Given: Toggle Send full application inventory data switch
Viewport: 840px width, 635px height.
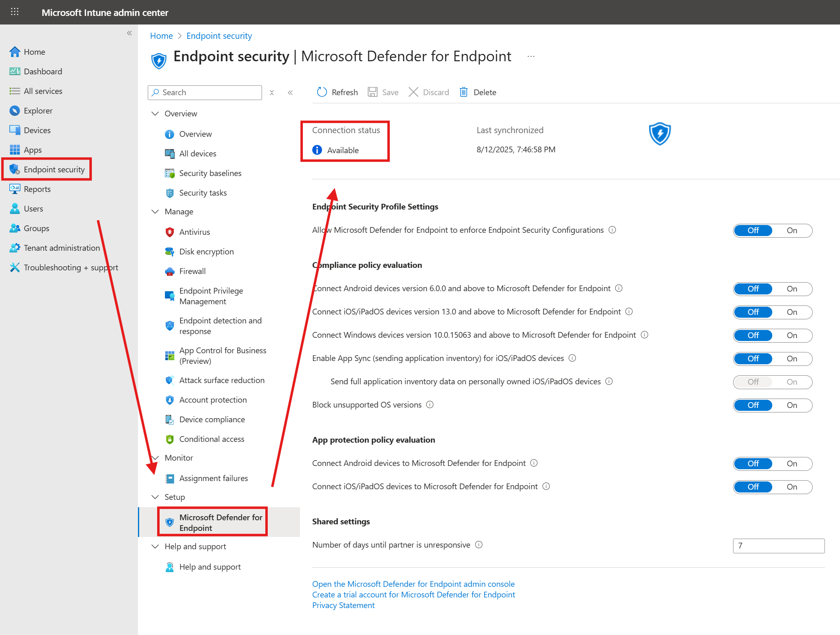Looking at the screenshot, I should 773,382.
